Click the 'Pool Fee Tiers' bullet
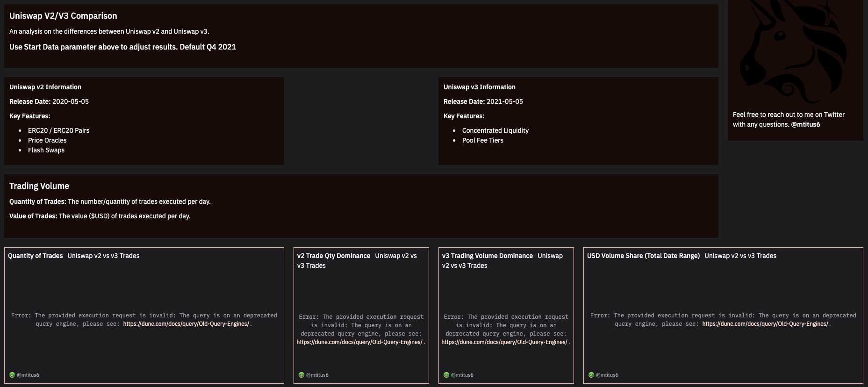This screenshot has width=868, height=387. click(483, 140)
